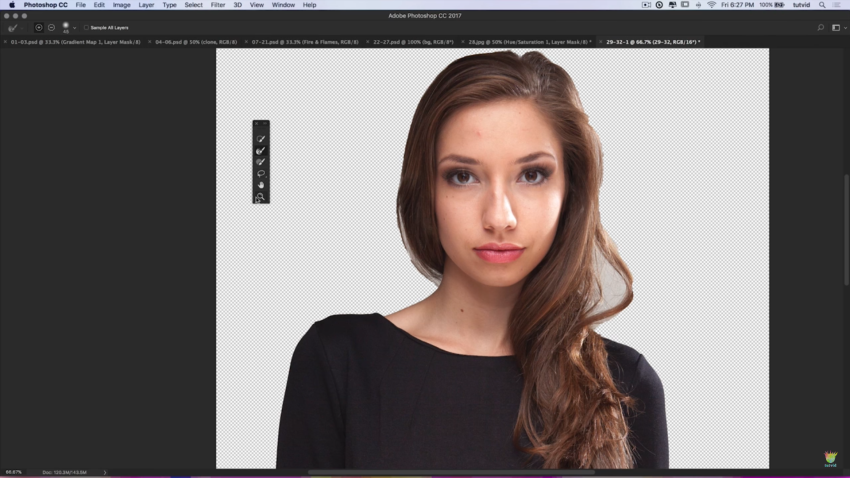Click the AirPlay display icon
This screenshot has height=478, width=850.
(x=685, y=5)
